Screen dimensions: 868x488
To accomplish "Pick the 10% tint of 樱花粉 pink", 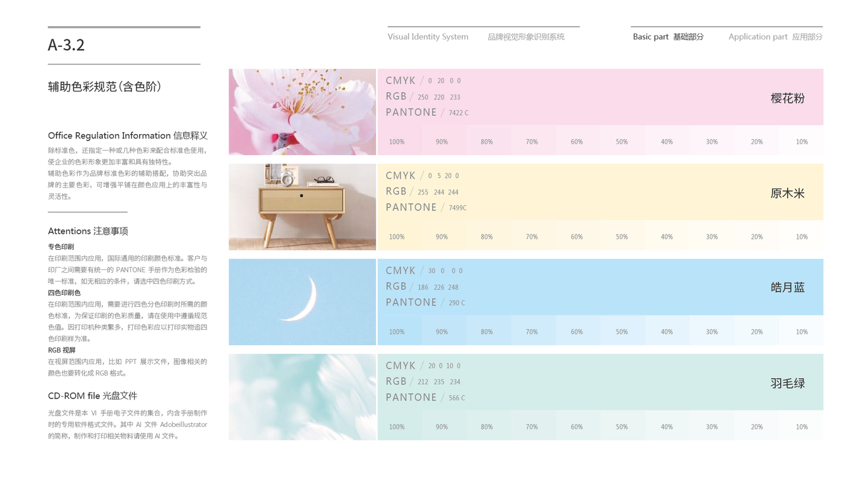I will [801, 140].
